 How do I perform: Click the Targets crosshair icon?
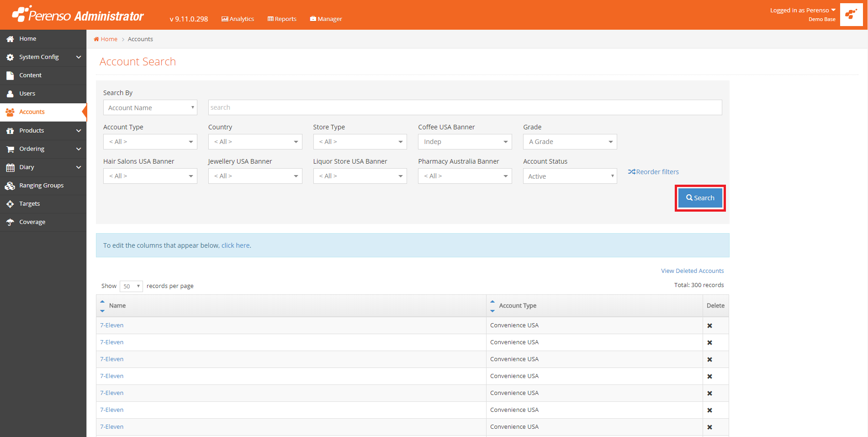pyautogui.click(x=10, y=204)
